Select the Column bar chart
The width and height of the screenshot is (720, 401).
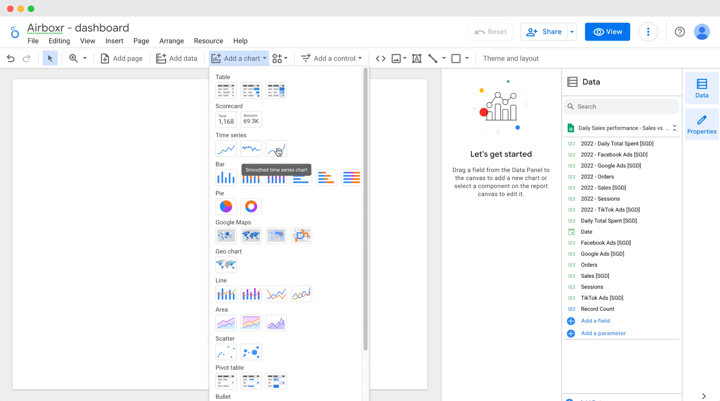pyautogui.click(x=226, y=177)
